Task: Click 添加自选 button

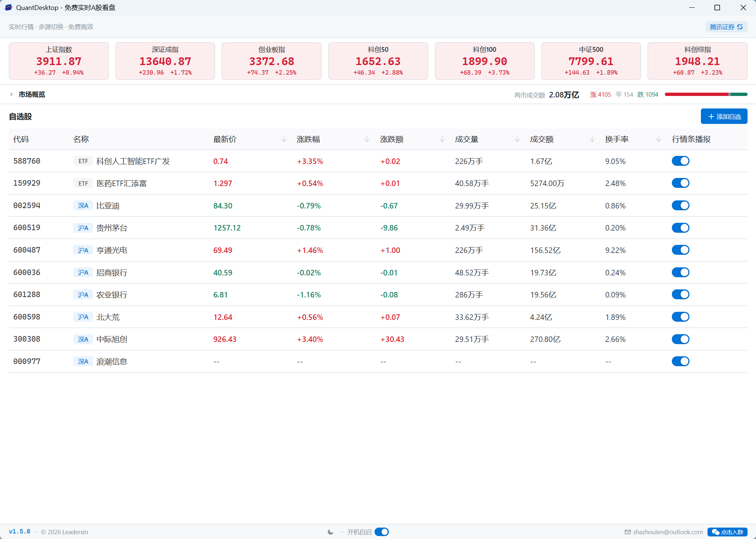Action: (x=724, y=117)
